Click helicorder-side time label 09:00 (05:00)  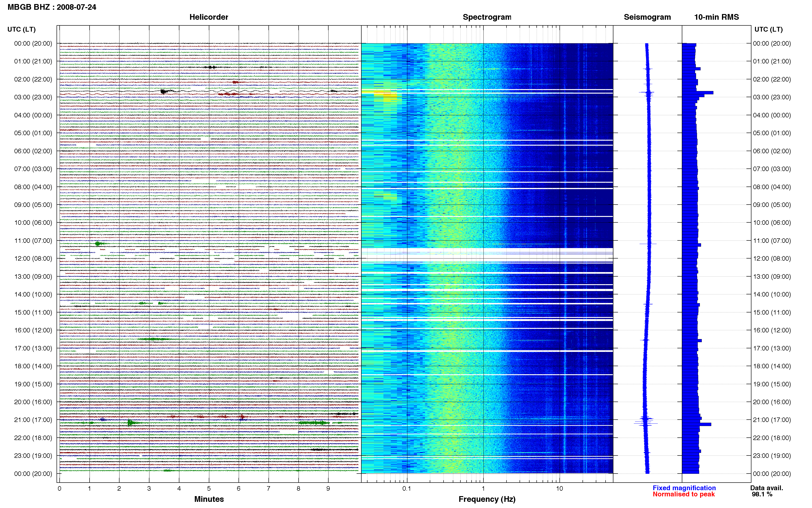coord(33,205)
